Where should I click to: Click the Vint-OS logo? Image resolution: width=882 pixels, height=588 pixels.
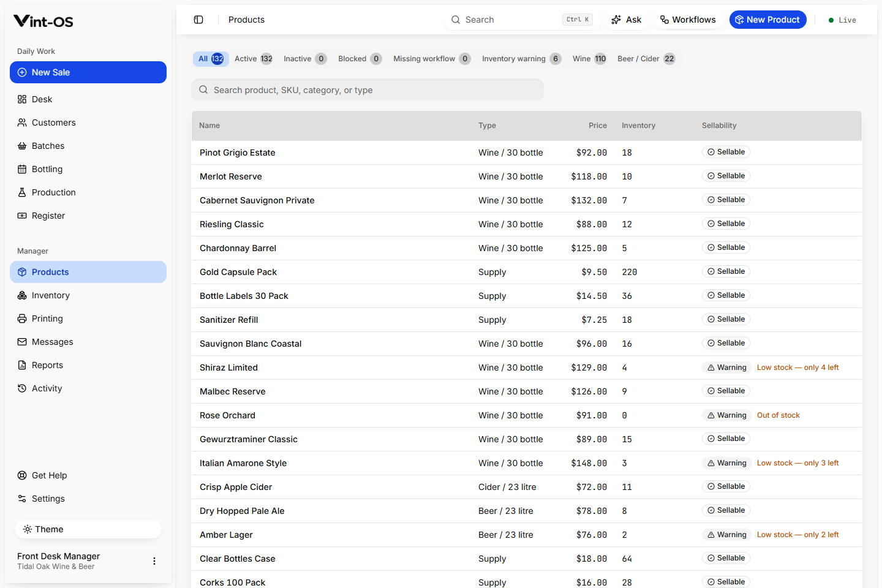pyautogui.click(x=43, y=21)
